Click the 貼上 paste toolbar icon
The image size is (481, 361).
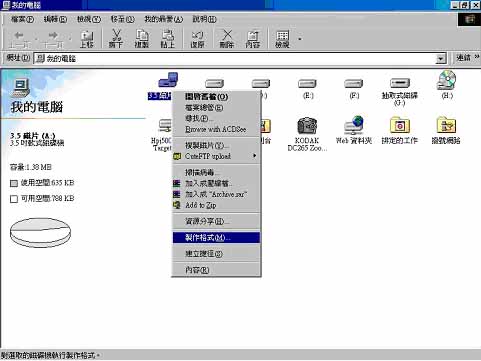click(167, 39)
